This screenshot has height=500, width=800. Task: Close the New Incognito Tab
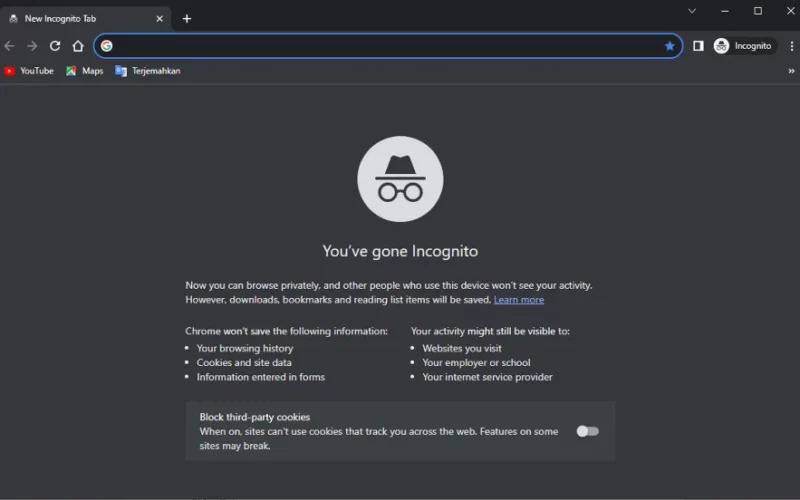point(159,19)
